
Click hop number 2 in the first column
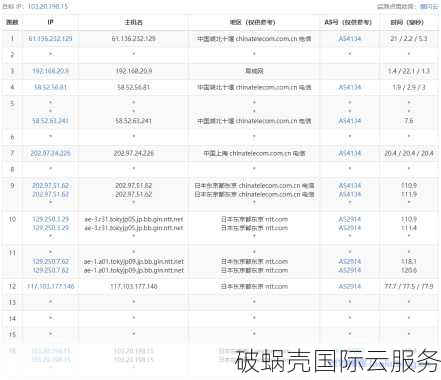tap(12, 55)
